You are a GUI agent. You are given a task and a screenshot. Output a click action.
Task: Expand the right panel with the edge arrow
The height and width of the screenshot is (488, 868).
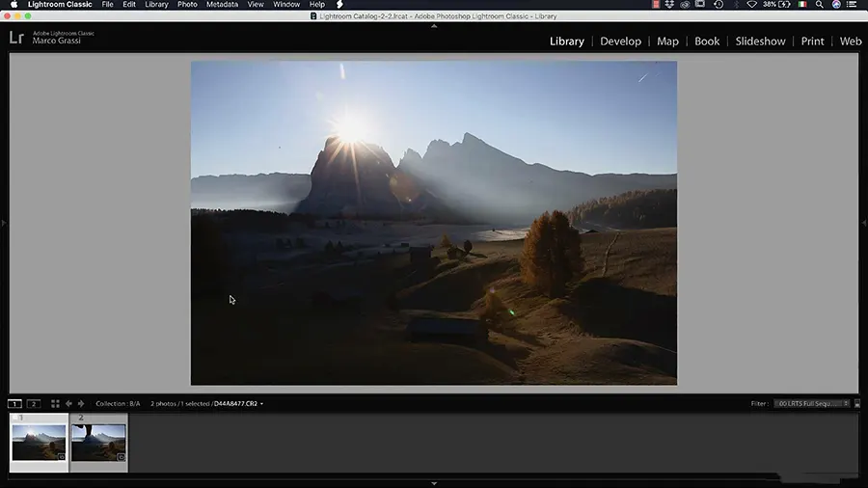point(863,223)
